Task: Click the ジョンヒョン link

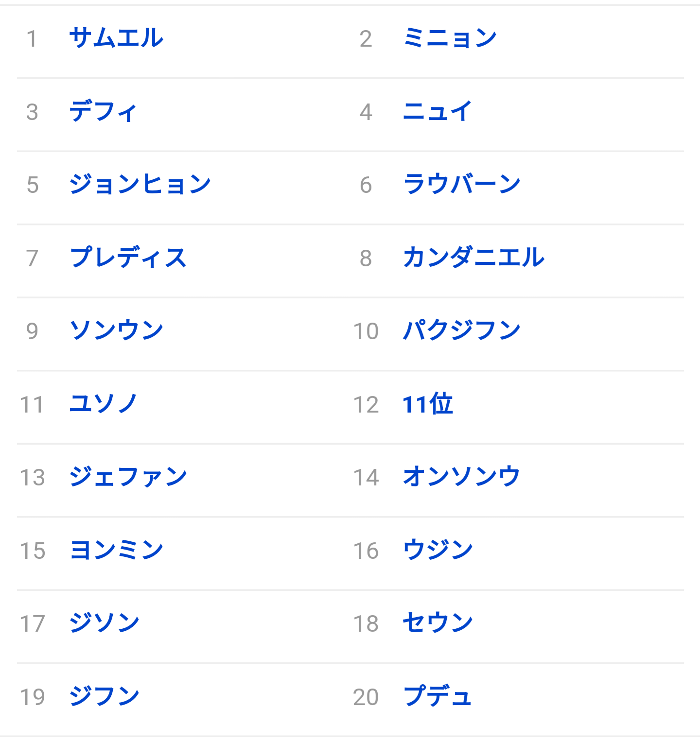Action: pyautogui.click(x=140, y=185)
